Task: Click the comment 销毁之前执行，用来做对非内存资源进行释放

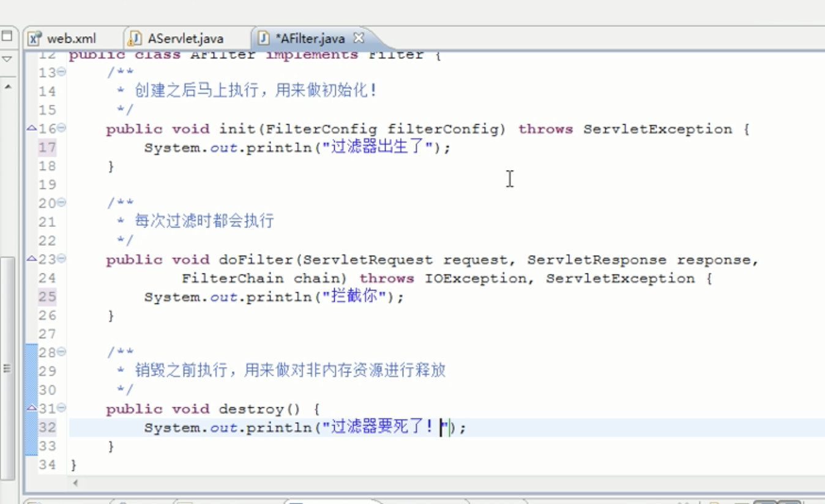Action: (290, 371)
